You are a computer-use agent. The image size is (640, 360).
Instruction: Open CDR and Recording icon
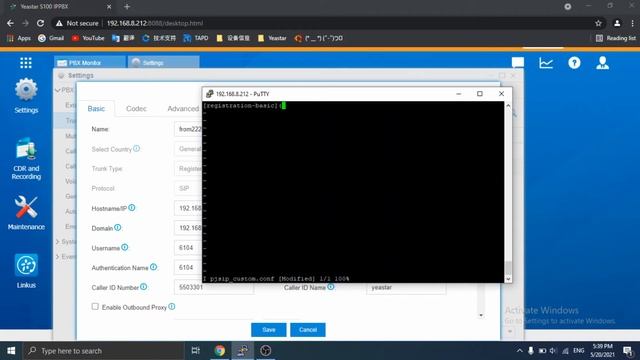26,159
